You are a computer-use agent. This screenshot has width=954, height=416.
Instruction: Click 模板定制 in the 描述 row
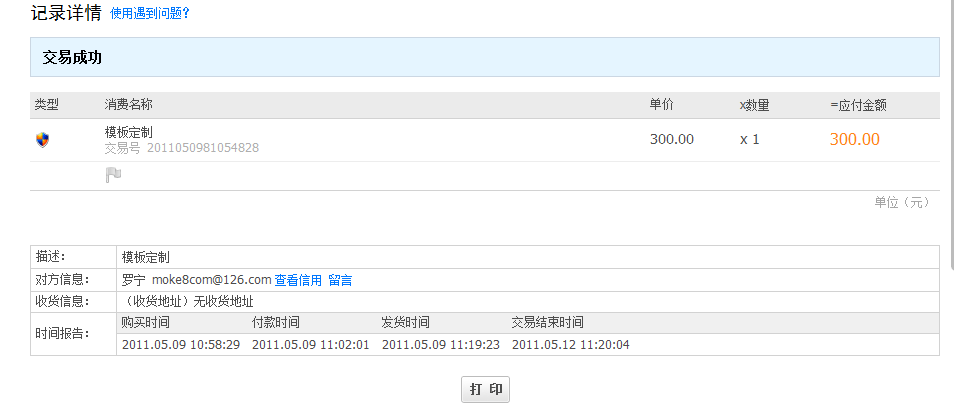pyautogui.click(x=146, y=257)
